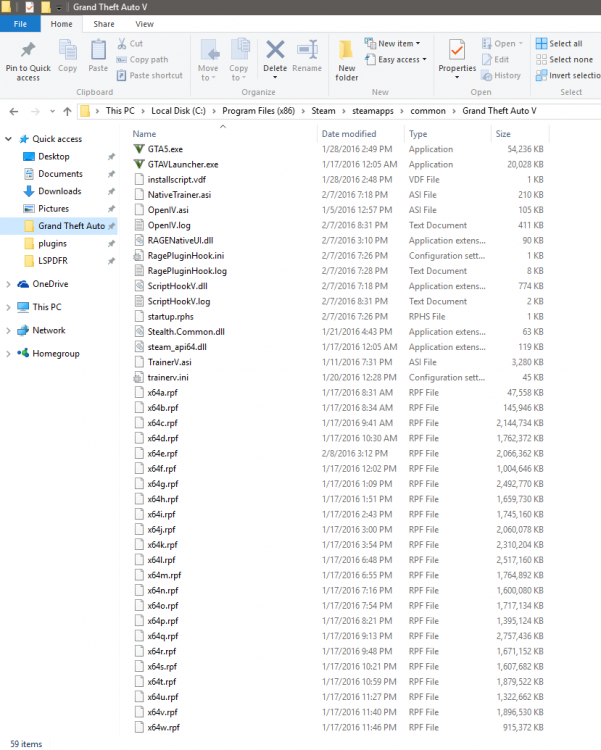The image size is (601, 750).
Task: Select the file TrainerV.asi
Action: (x=169, y=362)
